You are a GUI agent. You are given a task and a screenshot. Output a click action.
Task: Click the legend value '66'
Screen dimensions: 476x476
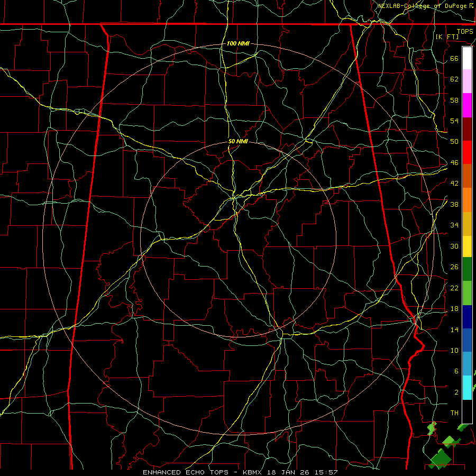(454, 58)
